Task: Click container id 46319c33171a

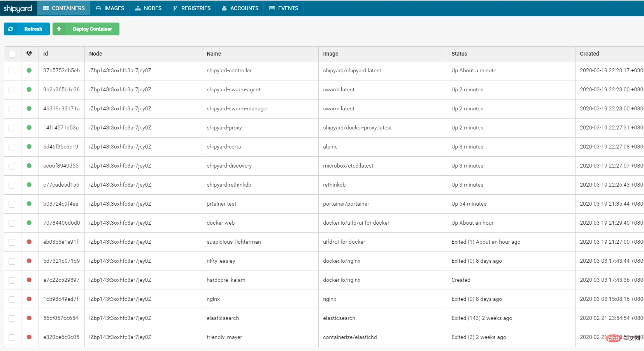Action: point(61,108)
